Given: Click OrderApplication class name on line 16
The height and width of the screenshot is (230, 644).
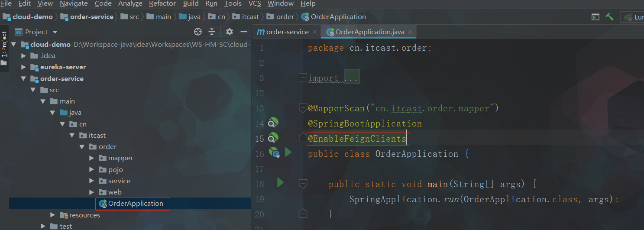Looking at the screenshot, I should tap(417, 154).
